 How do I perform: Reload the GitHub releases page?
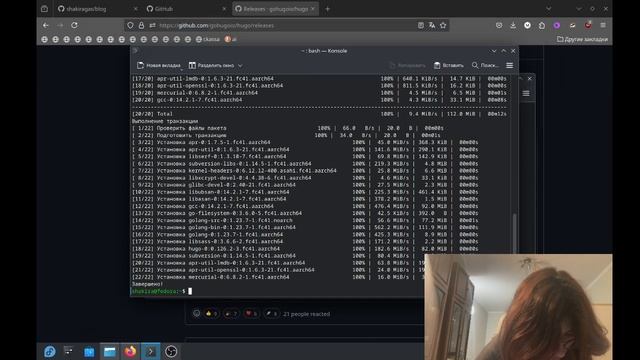[74, 25]
